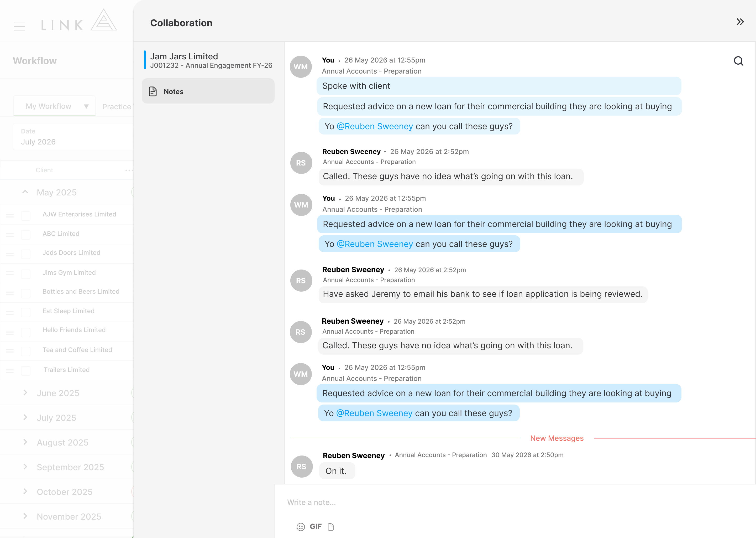756x538 pixels.
Task: Tick checkbox for Hello Friends Limited
Action: pyautogui.click(x=25, y=332)
